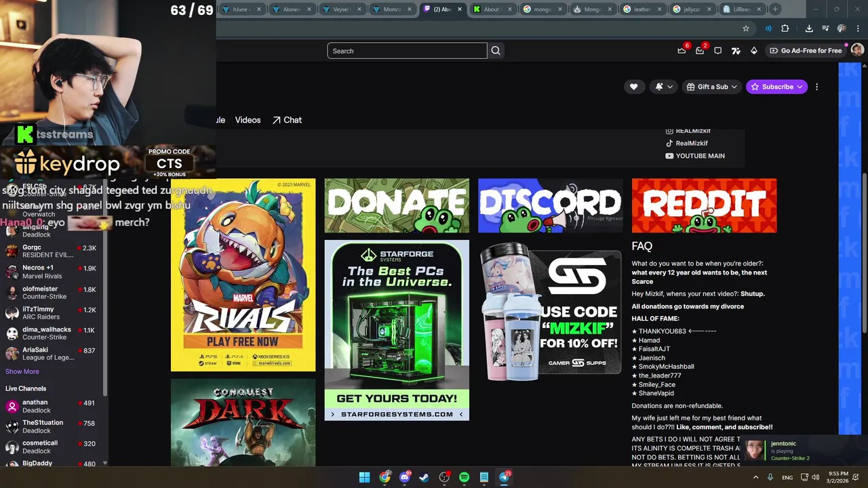Open the Gift a Sub dropdown
The image size is (868, 488).
point(712,87)
